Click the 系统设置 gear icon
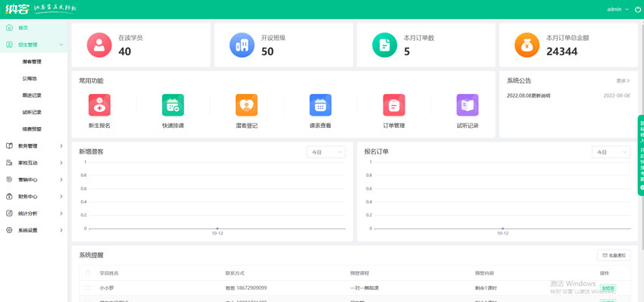Viewport: 644px width, 302px height. [9, 230]
